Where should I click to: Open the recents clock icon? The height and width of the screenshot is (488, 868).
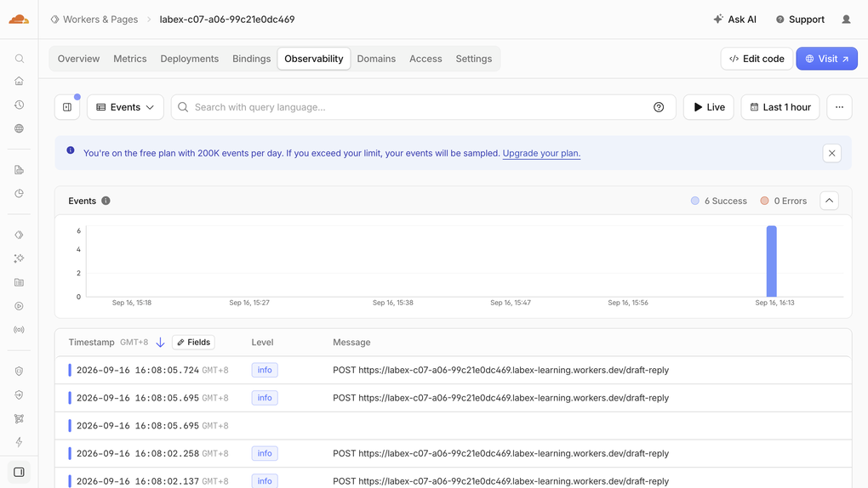pos(19,105)
